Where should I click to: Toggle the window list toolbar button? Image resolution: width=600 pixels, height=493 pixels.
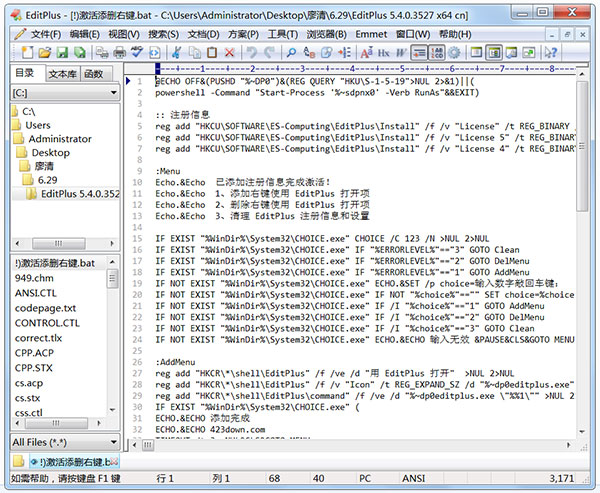tap(476, 52)
